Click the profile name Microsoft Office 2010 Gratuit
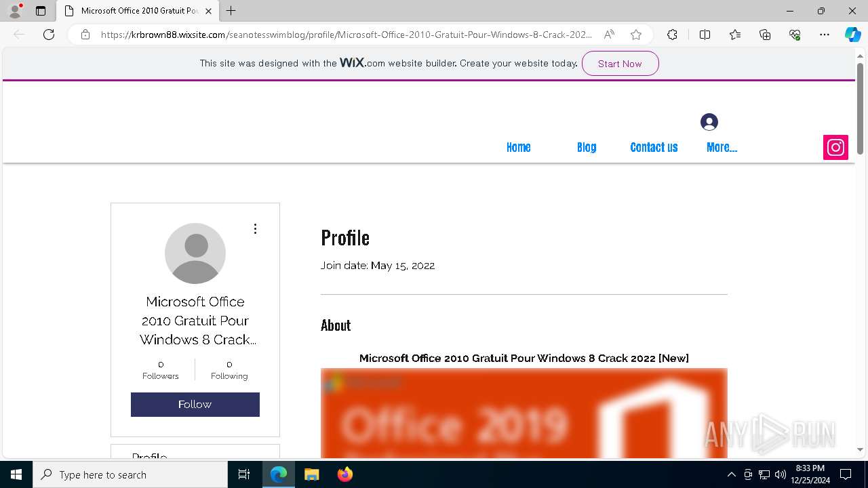868x488 pixels. tap(195, 321)
